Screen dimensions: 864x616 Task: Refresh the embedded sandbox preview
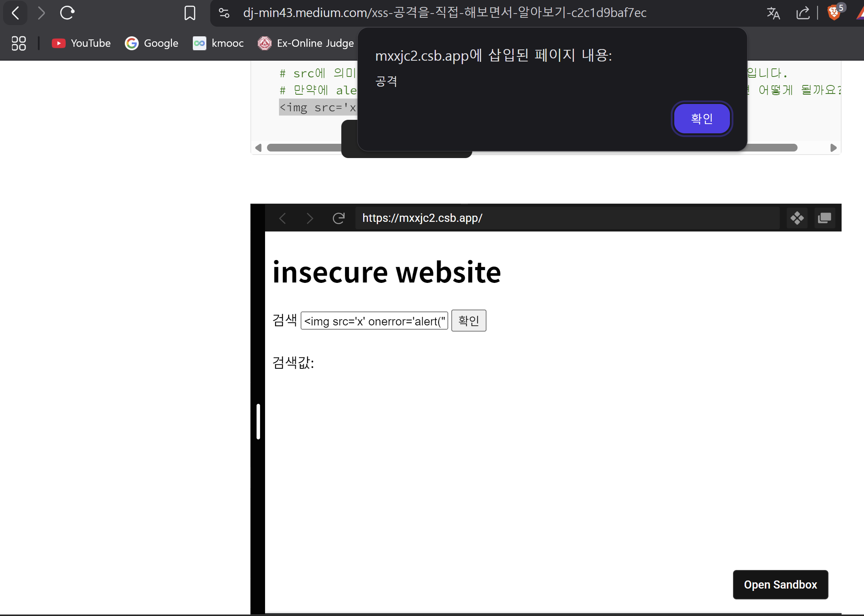click(338, 218)
